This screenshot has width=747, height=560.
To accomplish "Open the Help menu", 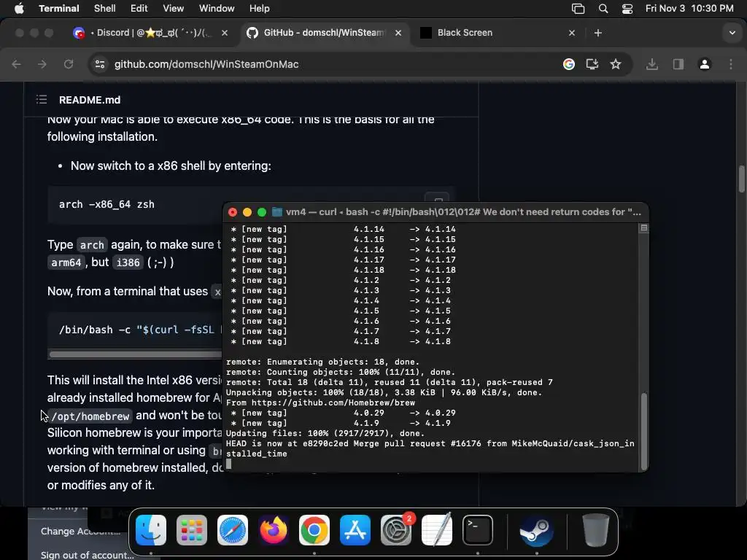I will 259,9.
